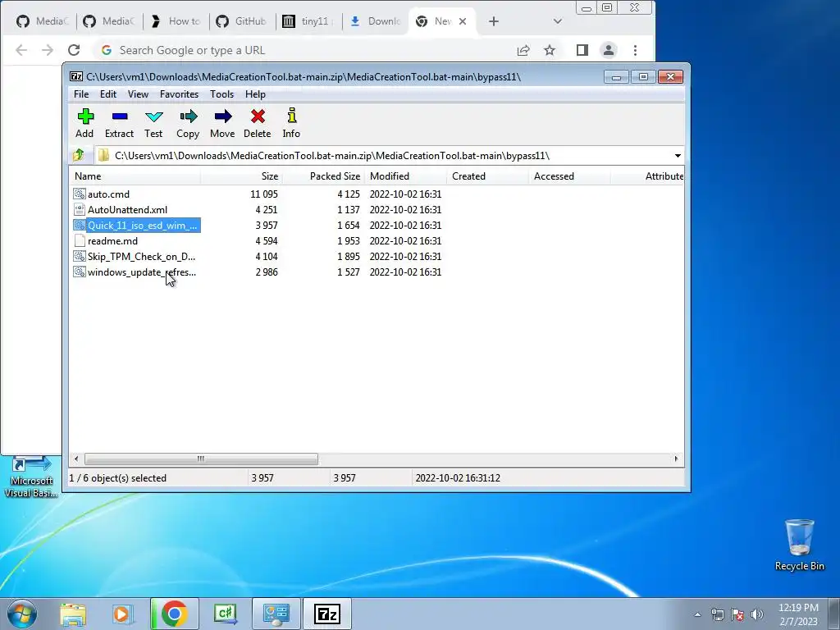The image size is (840, 630).
Task: Select Skip_TPM_Check_on_D... file
Action: pyautogui.click(x=141, y=256)
